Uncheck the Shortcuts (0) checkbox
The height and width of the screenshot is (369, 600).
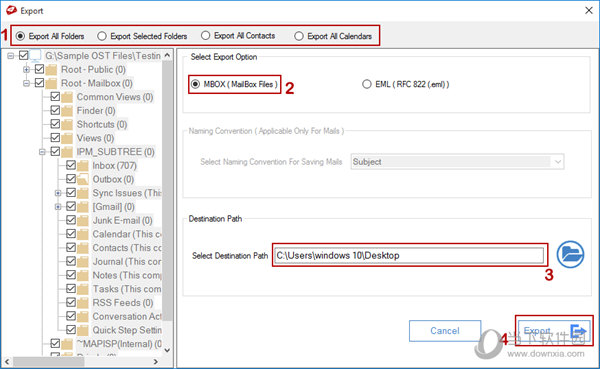coord(55,124)
